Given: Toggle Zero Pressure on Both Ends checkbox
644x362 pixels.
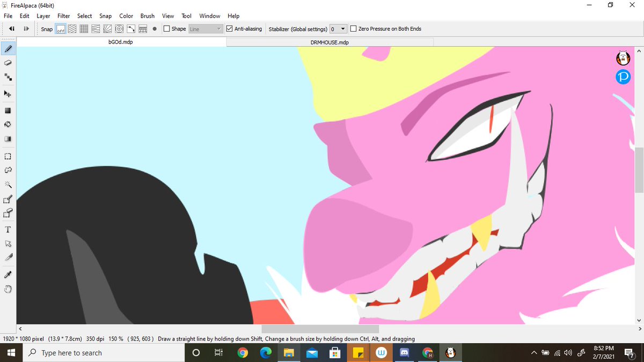Looking at the screenshot, I should 353,29.
